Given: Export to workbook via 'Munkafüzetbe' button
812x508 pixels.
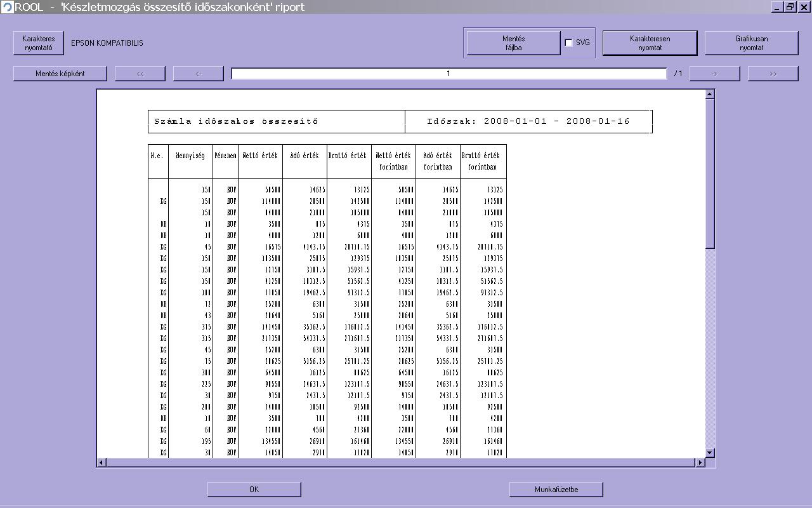Looking at the screenshot, I should [556, 490].
